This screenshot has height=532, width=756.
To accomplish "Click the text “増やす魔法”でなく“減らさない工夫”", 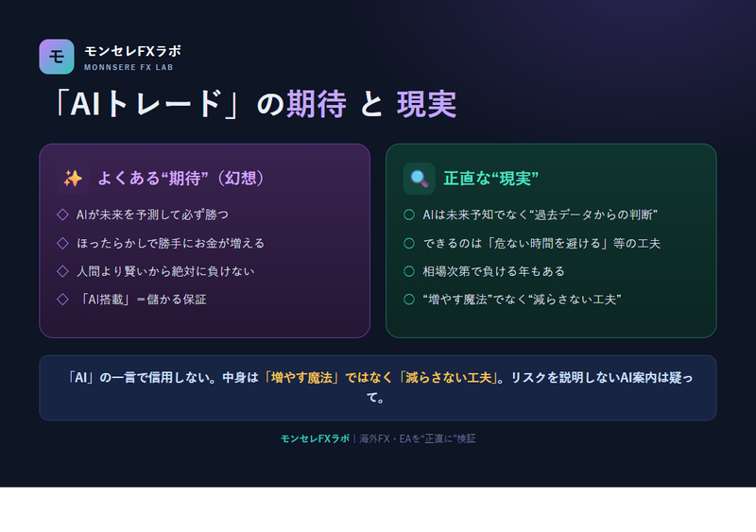I will point(522,300).
